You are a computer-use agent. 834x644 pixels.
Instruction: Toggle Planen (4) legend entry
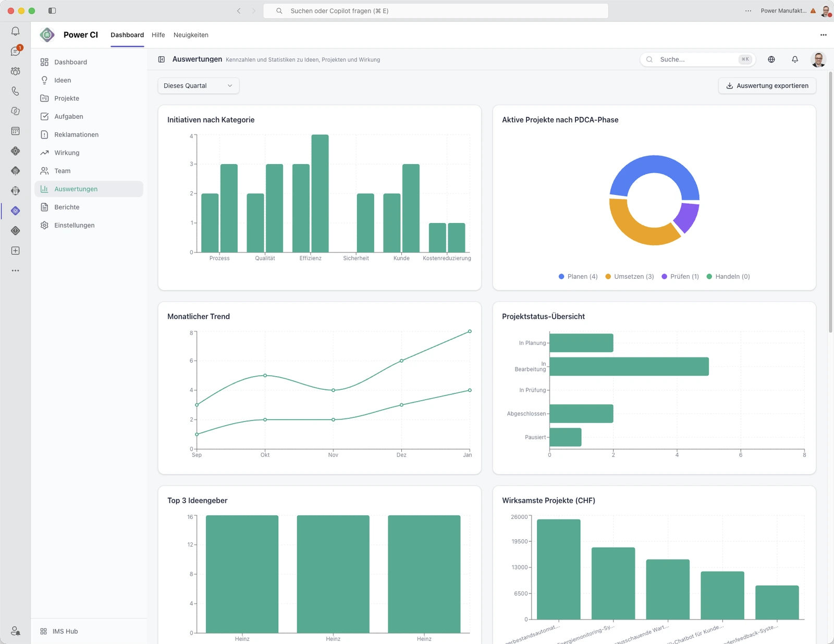578,277
